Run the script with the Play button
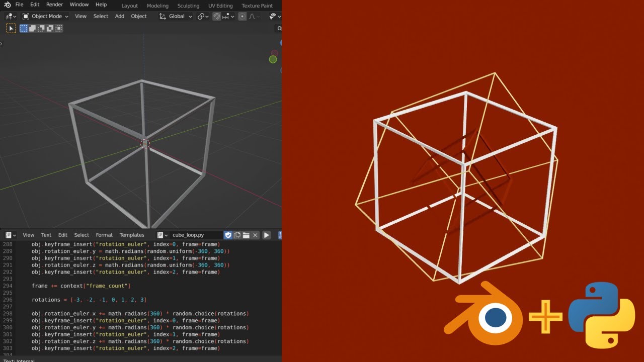Screen dimensions: 644x362 (x=266, y=235)
